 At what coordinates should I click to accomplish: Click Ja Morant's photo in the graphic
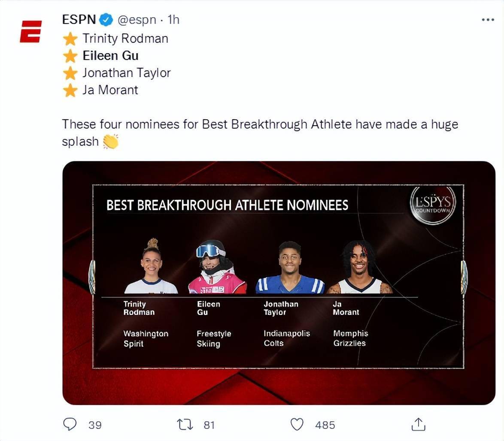coord(360,267)
